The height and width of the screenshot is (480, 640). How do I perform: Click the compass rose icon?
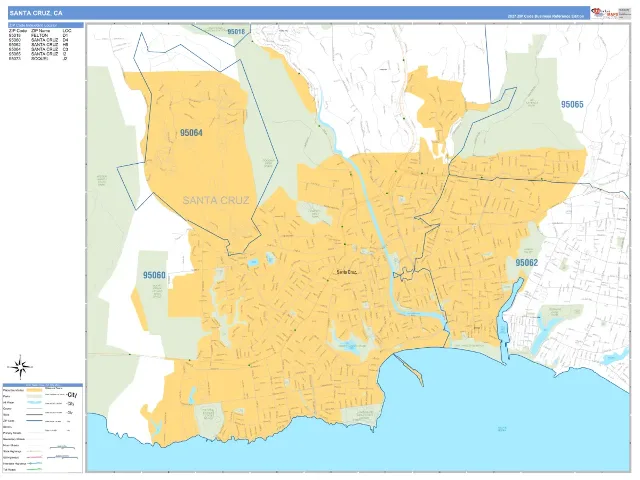point(20,367)
